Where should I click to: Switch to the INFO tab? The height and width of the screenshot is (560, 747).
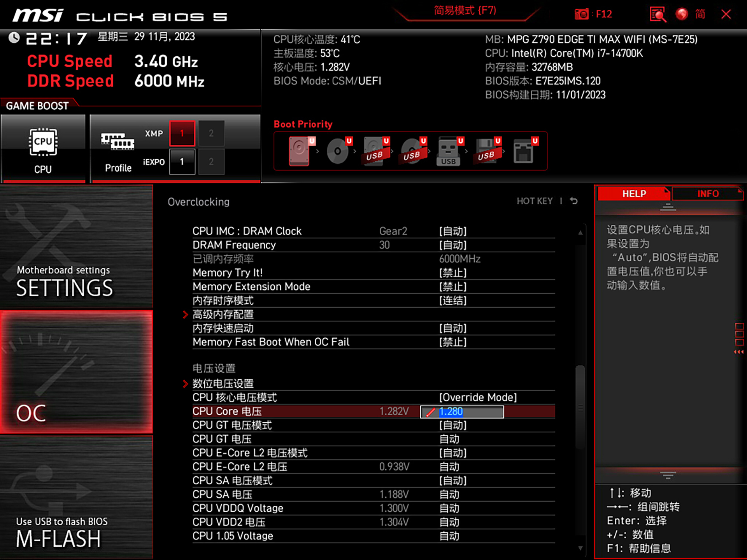(x=708, y=193)
